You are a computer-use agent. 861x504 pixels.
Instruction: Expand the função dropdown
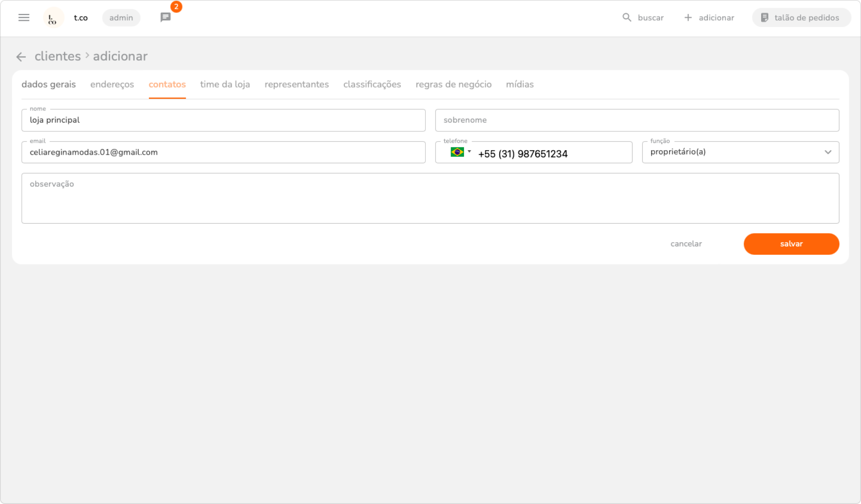[x=827, y=152]
